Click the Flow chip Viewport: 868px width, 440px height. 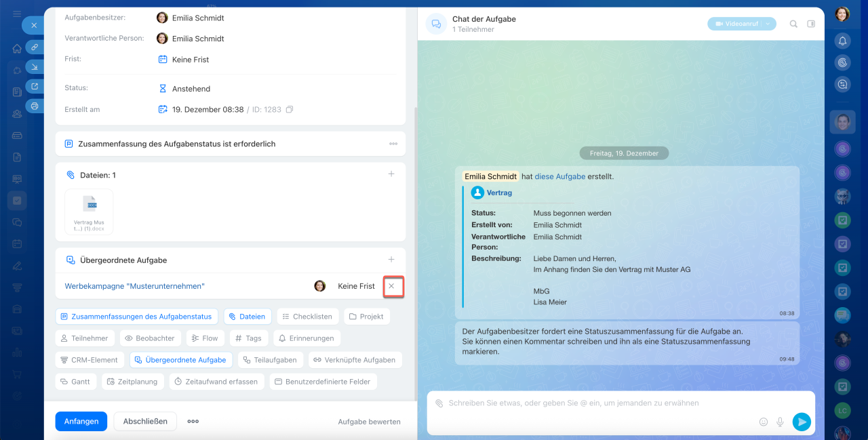click(x=205, y=338)
